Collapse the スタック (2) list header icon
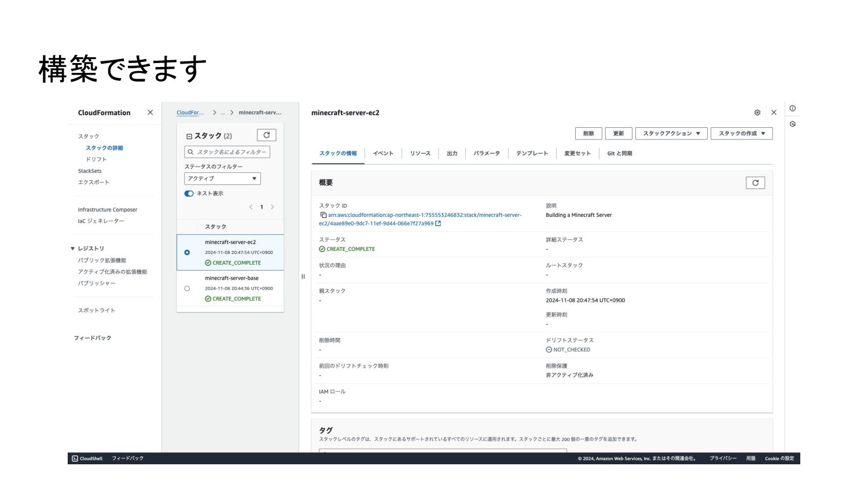The height and width of the screenshot is (488, 868). click(x=189, y=136)
